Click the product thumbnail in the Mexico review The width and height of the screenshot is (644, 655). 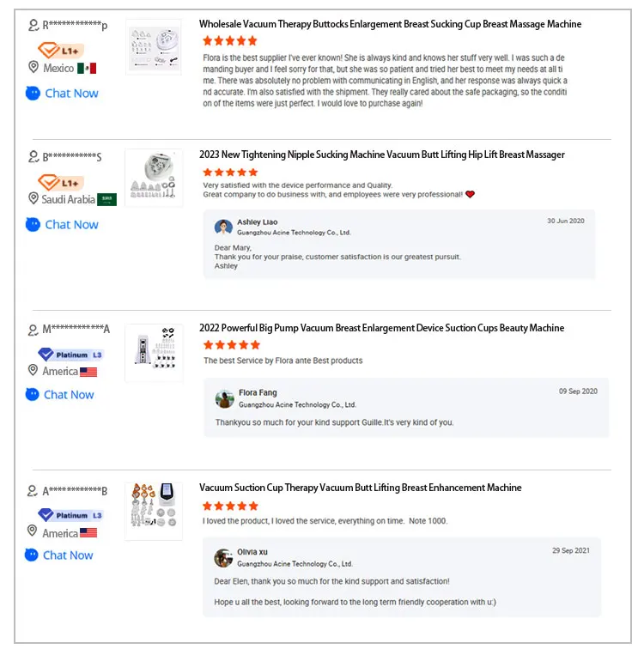coord(154,47)
